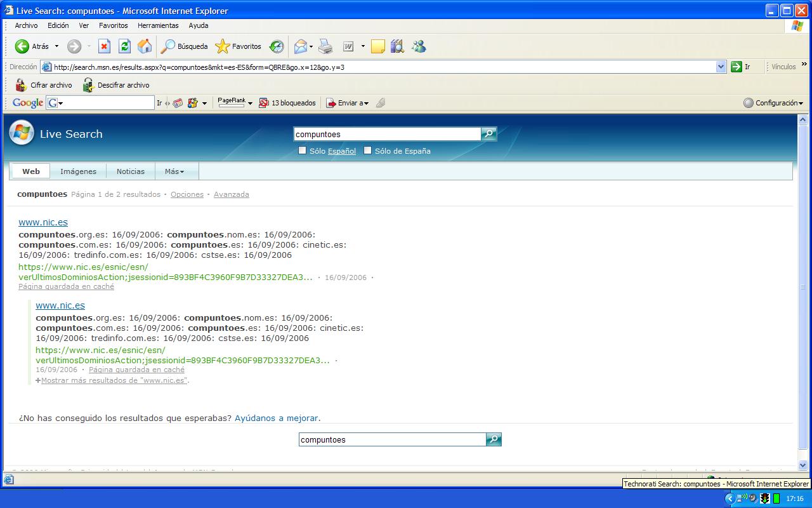Click the Stop loading icon

[x=105, y=46]
